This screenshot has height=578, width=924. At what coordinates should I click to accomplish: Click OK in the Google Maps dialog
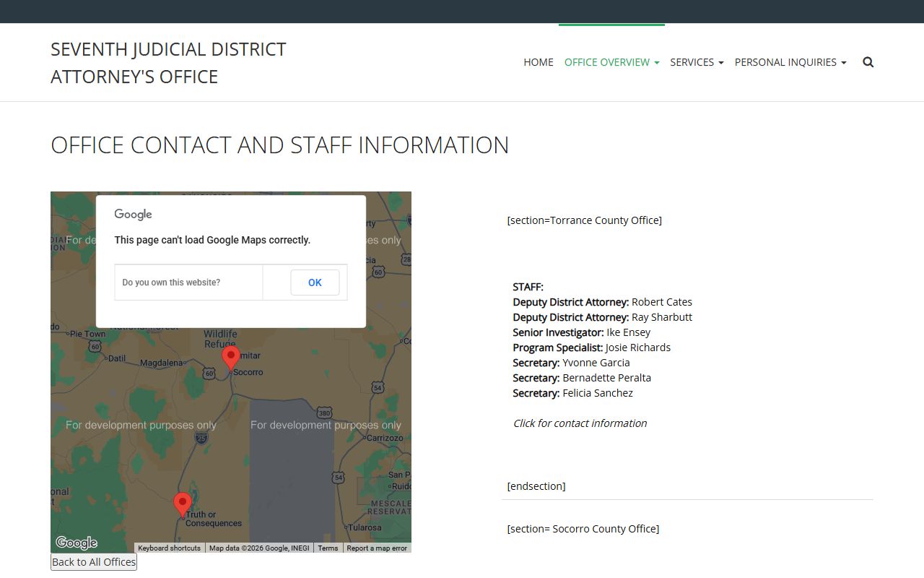tap(315, 282)
